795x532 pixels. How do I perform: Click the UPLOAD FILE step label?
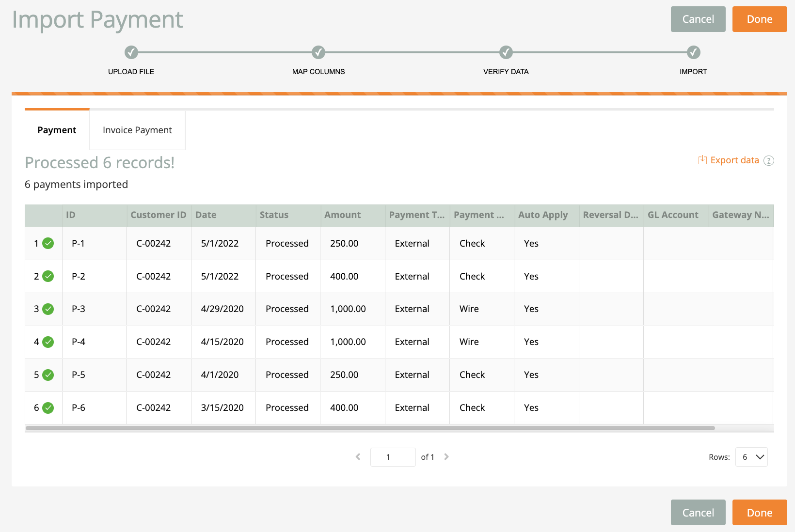click(x=131, y=72)
